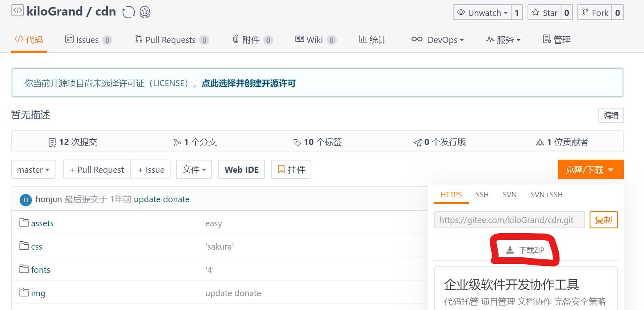The image size is (644, 310).
Task: Click the css folder icon
Action: (x=24, y=246)
